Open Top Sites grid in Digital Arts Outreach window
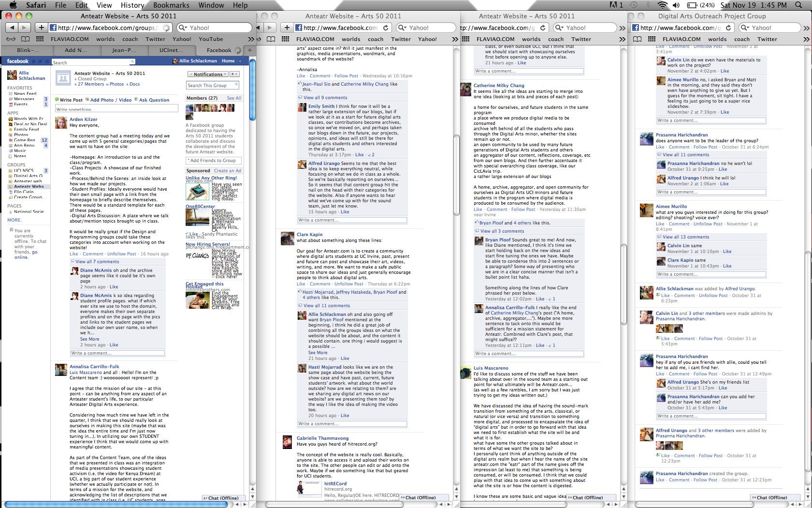Image resolution: width=812 pixels, height=508 pixels. pyautogui.click(x=652, y=39)
